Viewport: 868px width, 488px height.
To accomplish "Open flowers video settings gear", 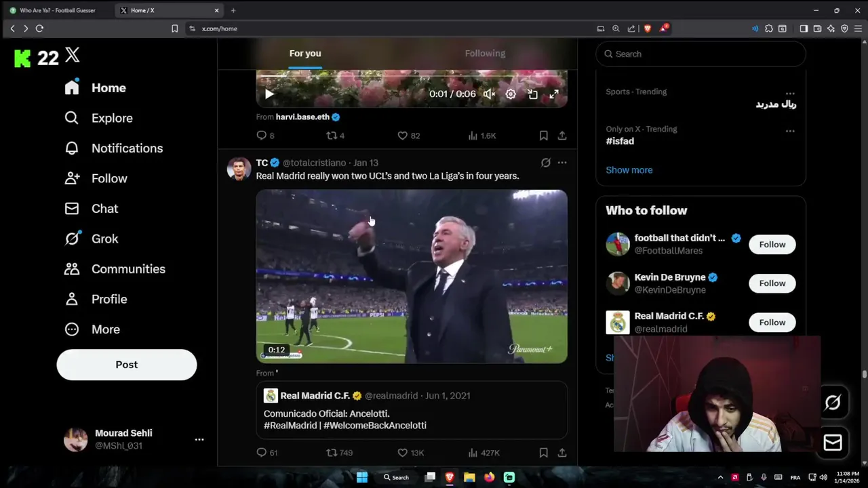I will (511, 94).
